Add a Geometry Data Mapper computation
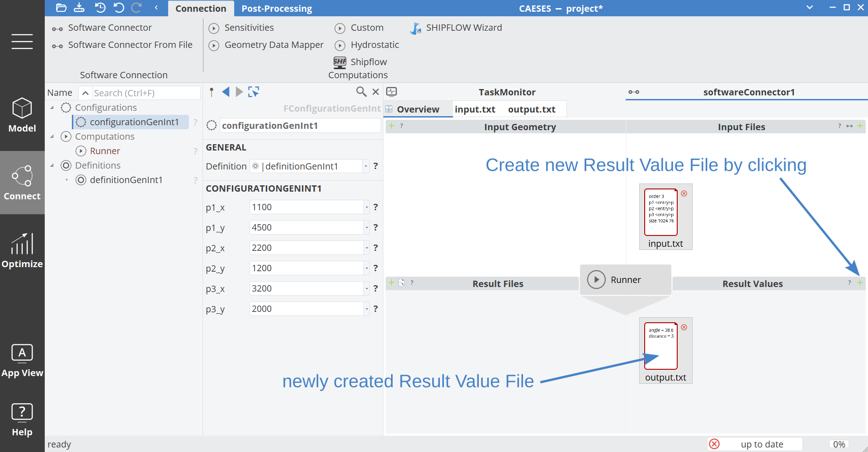The image size is (868, 452). [x=266, y=45]
